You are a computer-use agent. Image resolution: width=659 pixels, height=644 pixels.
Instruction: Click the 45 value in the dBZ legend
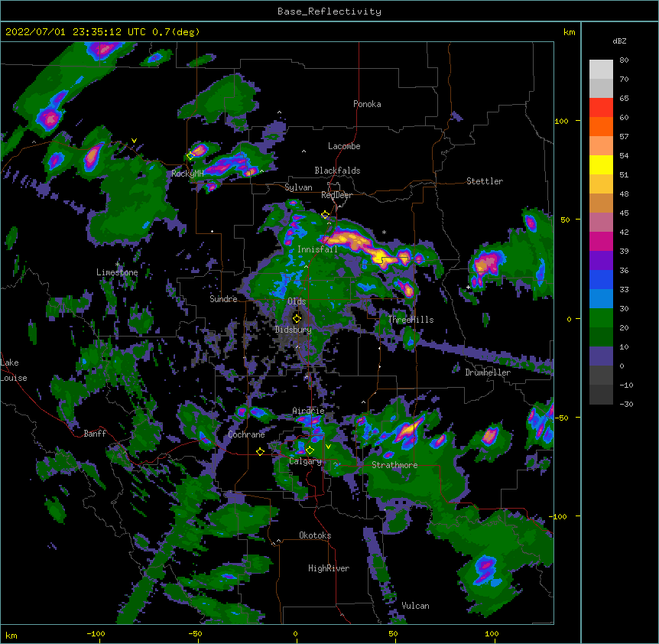[x=624, y=213]
